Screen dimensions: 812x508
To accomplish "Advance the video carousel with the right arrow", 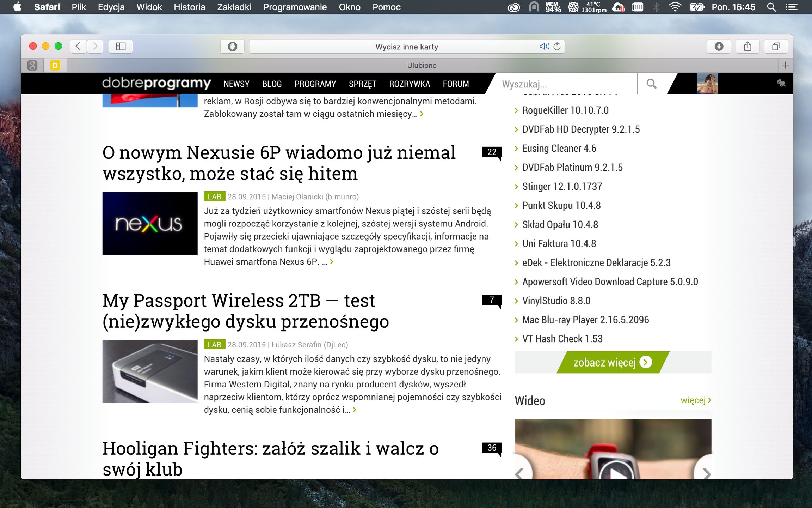I will pyautogui.click(x=706, y=474).
